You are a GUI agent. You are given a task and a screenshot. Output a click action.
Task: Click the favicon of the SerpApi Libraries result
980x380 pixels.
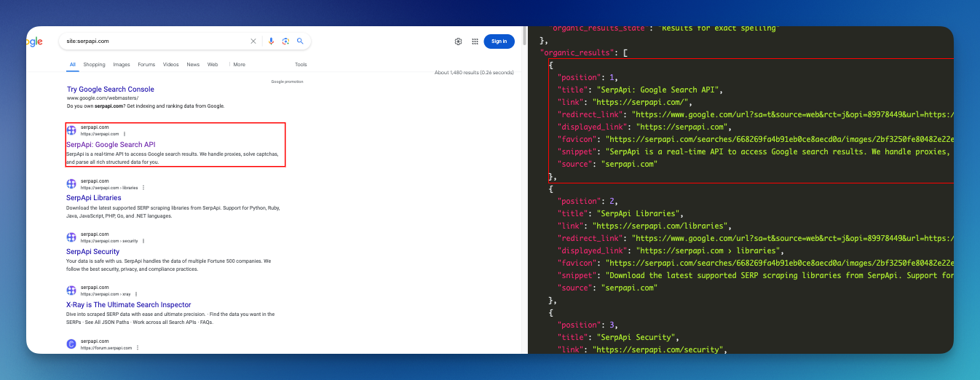pyautogui.click(x=71, y=184)
